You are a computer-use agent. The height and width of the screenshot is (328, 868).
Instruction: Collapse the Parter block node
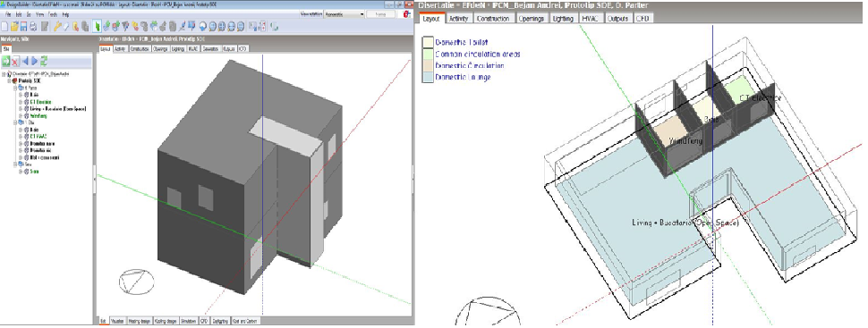(15, 88)
